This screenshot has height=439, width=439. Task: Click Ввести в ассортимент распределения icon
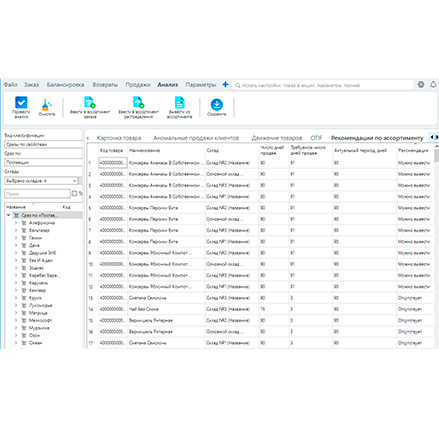(138, 102)
